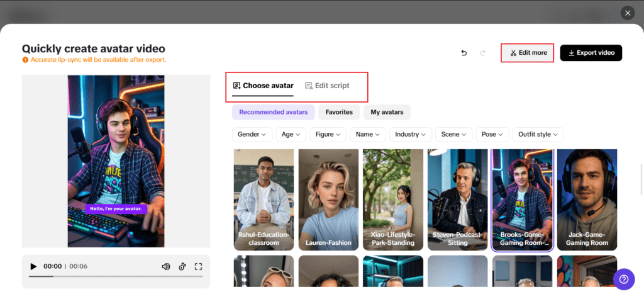Open the Outfit style dropdown
This screenshot has height=299, width=644.
tap(538, 134)
